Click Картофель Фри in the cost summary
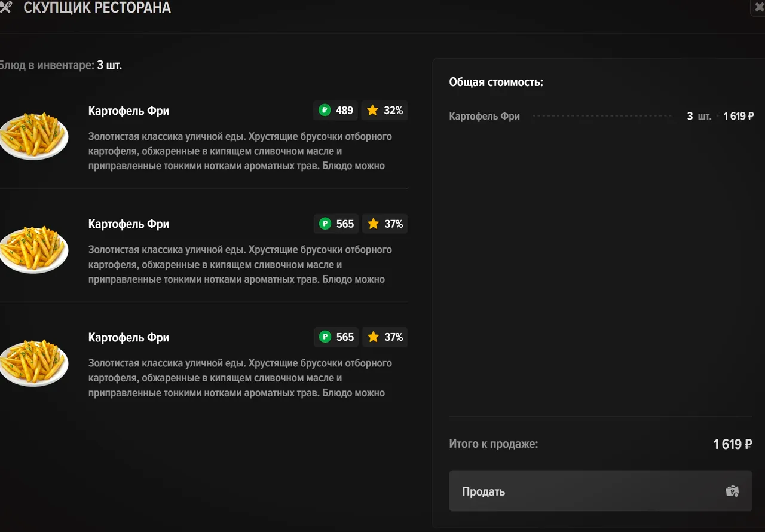The image size is (765, 532). click(x=485, y=116)
